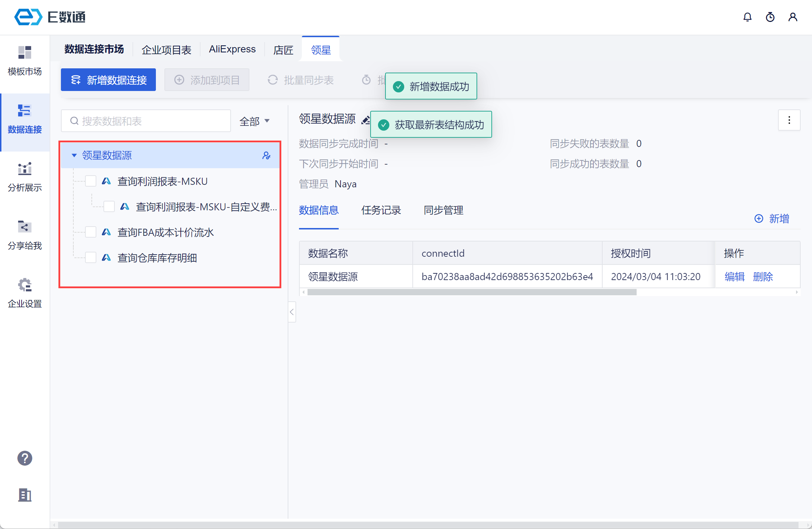This screenshot has height=529, width=812.
Task: Click the permission icon on 领星数据源 row
Action: (x=266, y=155)
